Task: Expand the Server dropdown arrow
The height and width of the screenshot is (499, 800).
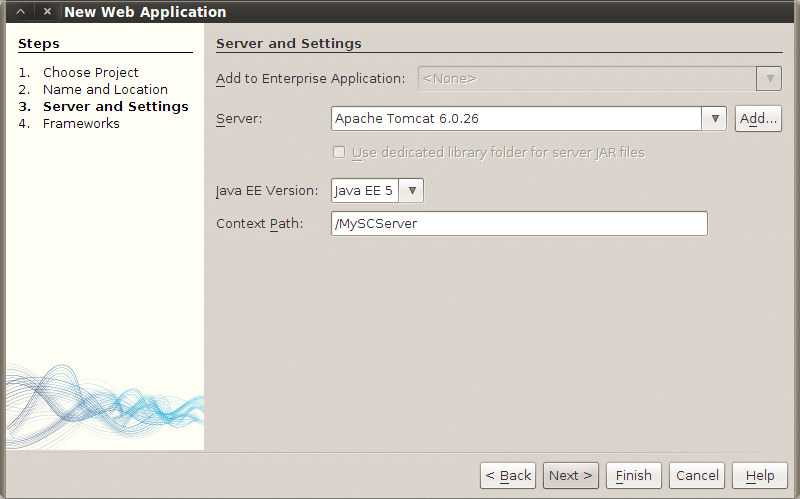Action: click(x=714, y=118)
